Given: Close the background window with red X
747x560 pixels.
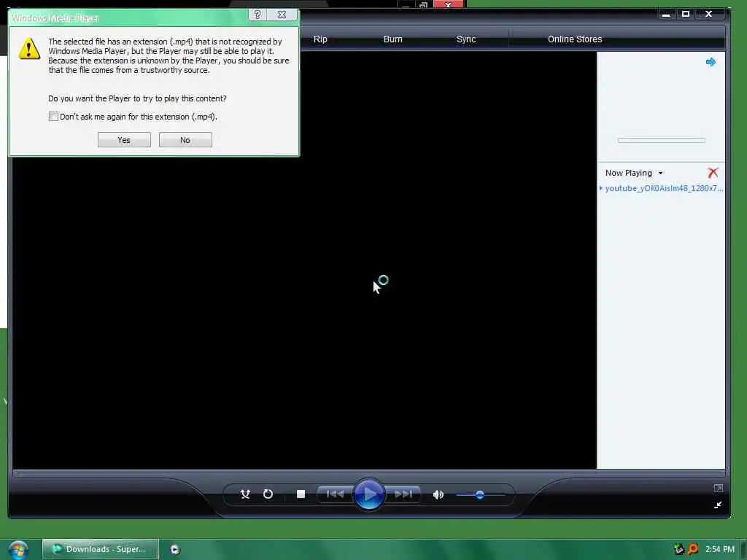Looking at the screenshot, I should (448, 4).
